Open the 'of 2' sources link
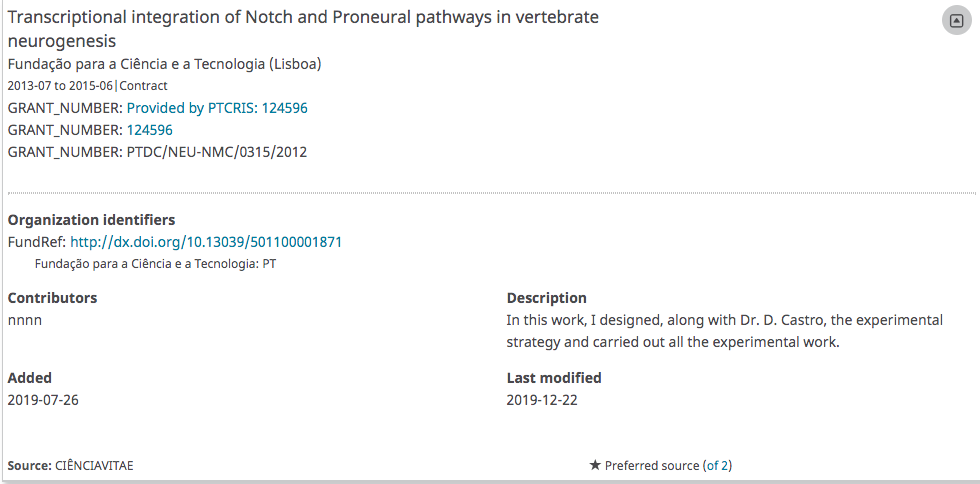The image size is (980, 484). (x=718, y=465)
